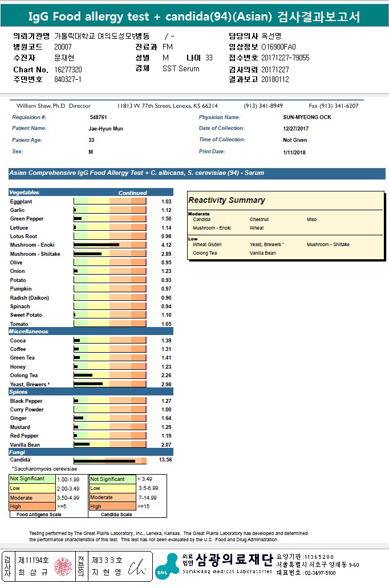Select the Date of Collection 12/27/2017

[296, 129]
